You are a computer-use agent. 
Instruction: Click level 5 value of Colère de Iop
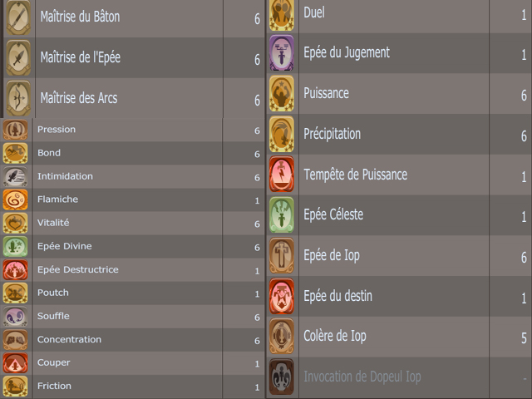(x=524, y=337)
